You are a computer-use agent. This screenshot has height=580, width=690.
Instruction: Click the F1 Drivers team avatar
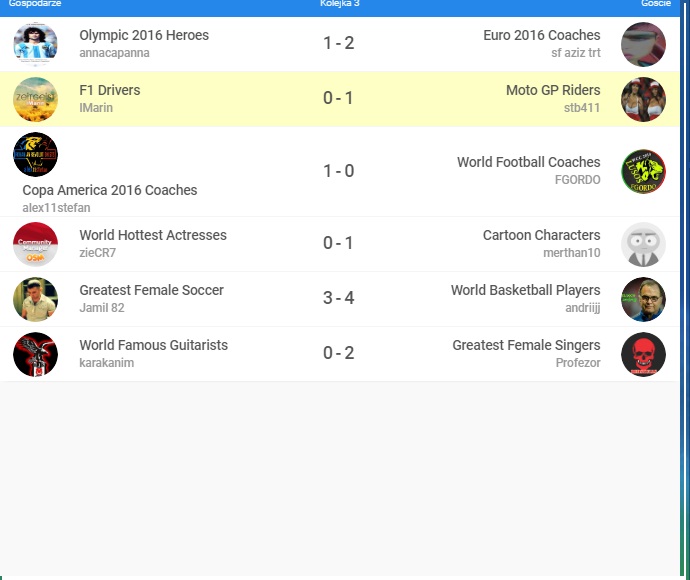coord(35,99)
